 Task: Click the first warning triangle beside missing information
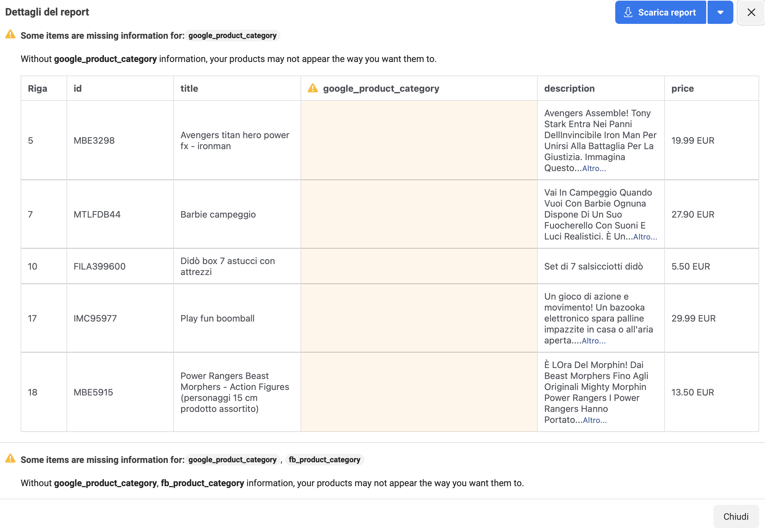point(10,35)
